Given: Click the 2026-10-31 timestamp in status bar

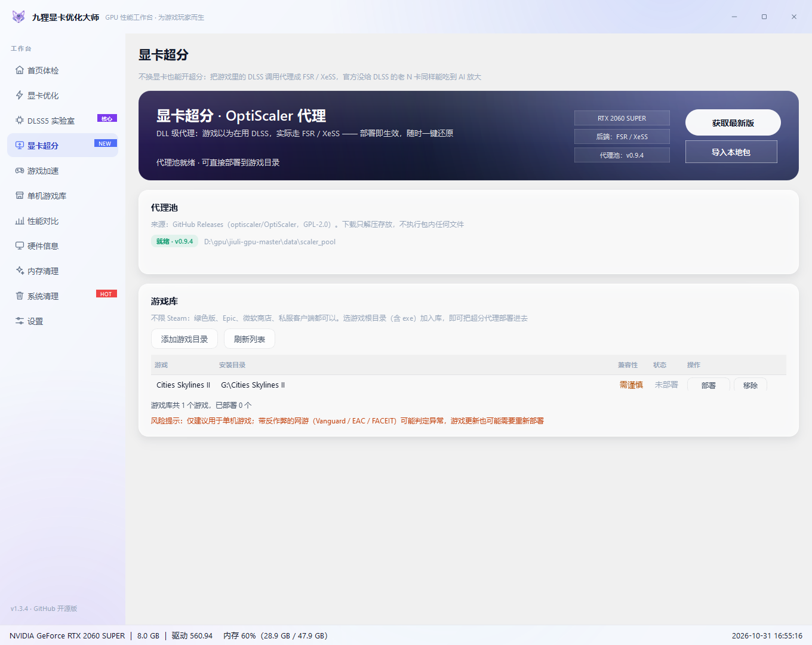Looking at the screenshot, I should (x=767, y=635).
